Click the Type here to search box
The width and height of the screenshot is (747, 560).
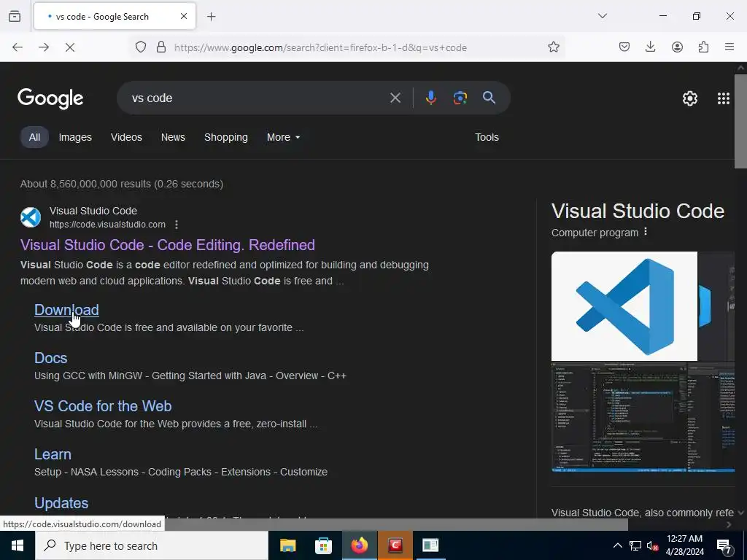(x=152, y=545)
